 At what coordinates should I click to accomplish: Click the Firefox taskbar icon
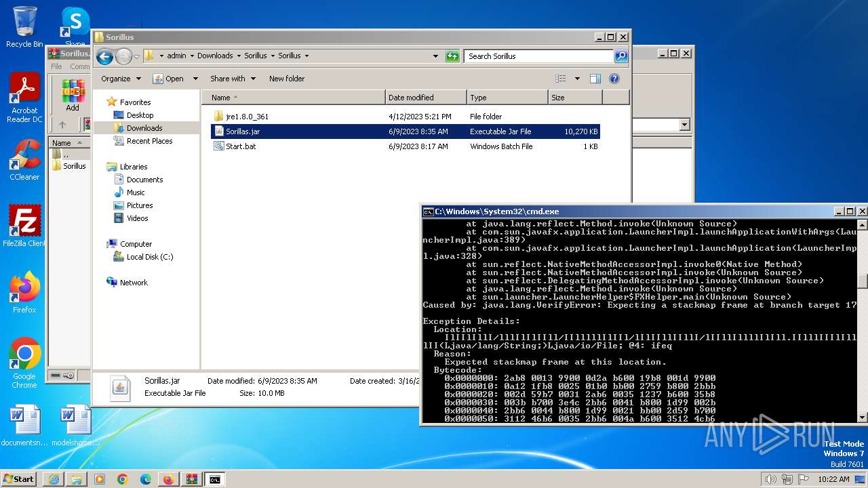click(x=169, y=479)
